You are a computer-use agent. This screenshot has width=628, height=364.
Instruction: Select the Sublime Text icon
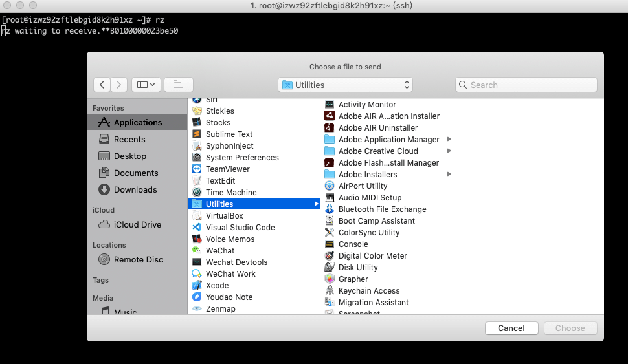(197, 134)
